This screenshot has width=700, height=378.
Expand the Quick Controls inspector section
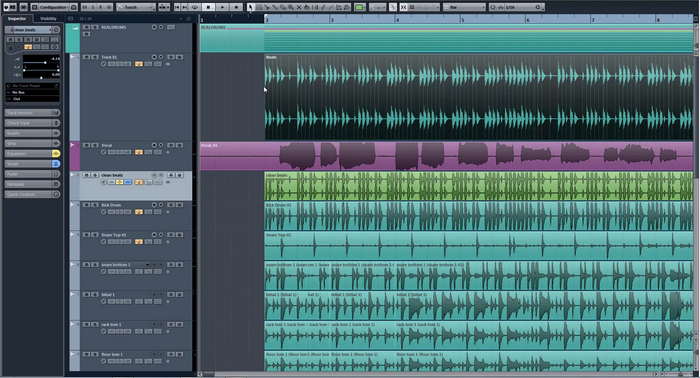29,195
